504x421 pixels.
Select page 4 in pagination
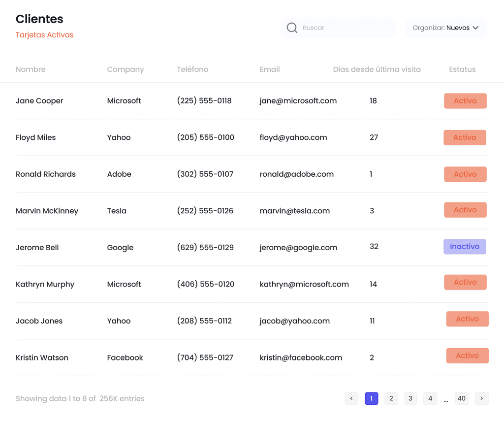(x=430, y=398)
